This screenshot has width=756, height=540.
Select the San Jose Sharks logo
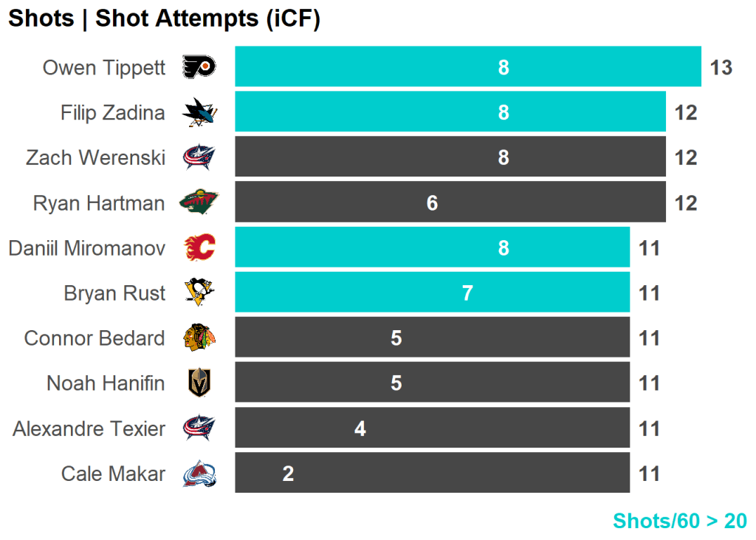(x=199, y=112)
